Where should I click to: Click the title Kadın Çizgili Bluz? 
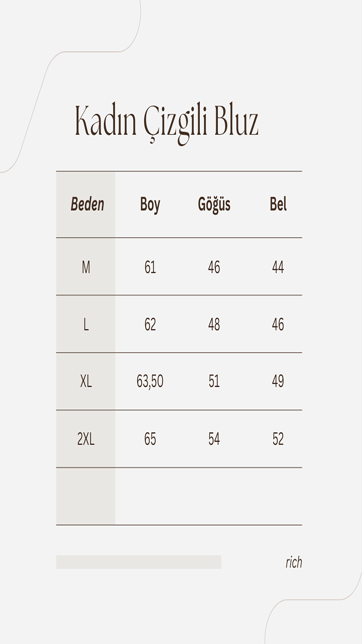pyautogui.click(x=167, y=123)
